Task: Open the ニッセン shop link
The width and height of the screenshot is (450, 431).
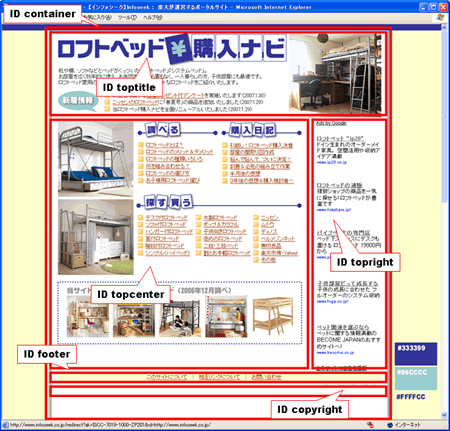Action: point(270,218)
